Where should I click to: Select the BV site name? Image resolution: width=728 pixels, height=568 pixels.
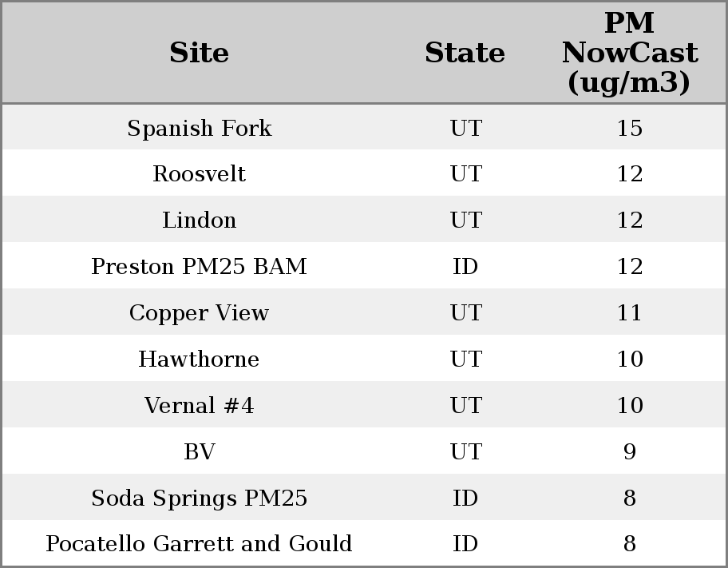199,451
